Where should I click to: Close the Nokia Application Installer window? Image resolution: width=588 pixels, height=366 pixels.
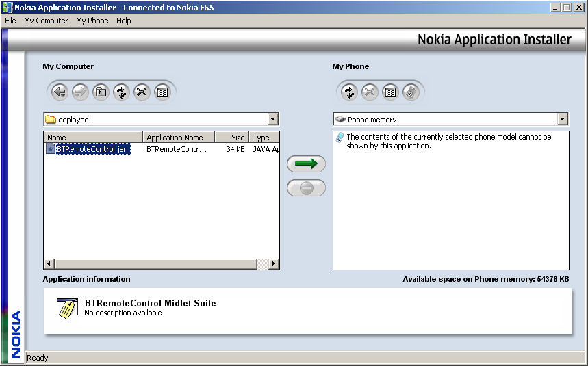(578, 7)
